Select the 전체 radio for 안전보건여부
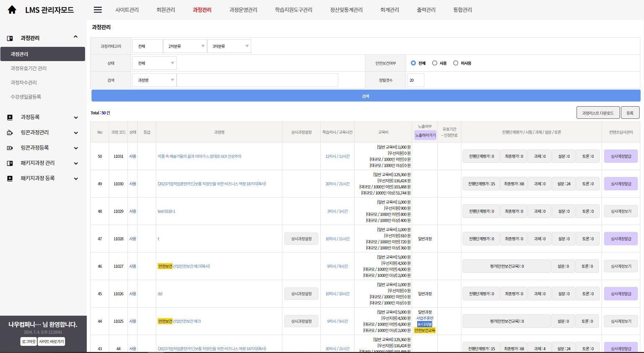The width and height of the screenshot is (644, 353). (x=413, y=63)
